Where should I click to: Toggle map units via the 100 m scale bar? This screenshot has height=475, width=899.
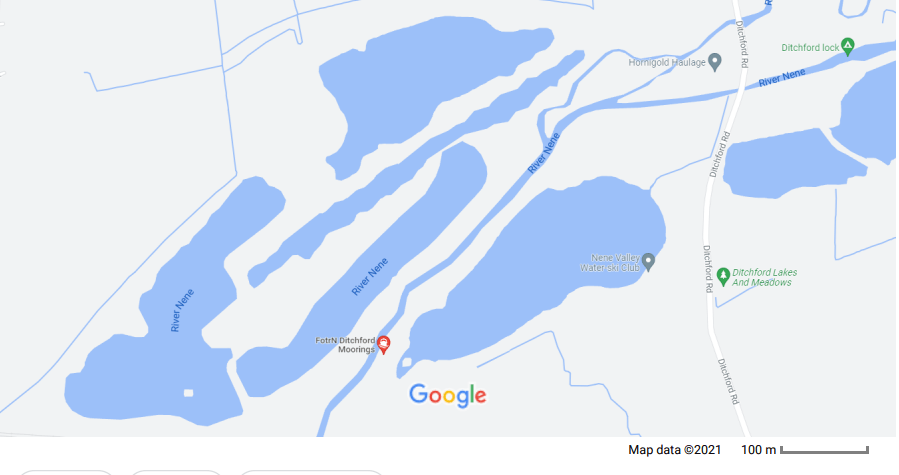pos(804,450)
